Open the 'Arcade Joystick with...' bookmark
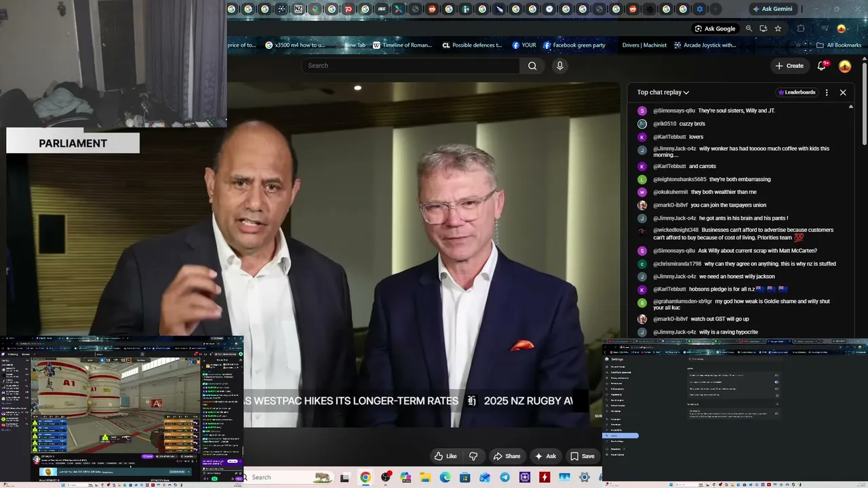 coord(705,45)
